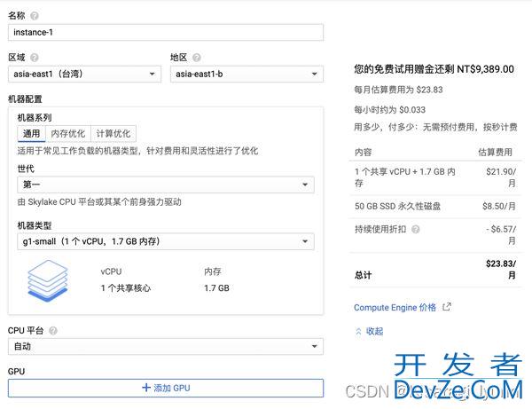This screenshot has width=532, height=409.
Task: Open the asia-east1 (台湾) region dropdown
Action: coord(84,74)
